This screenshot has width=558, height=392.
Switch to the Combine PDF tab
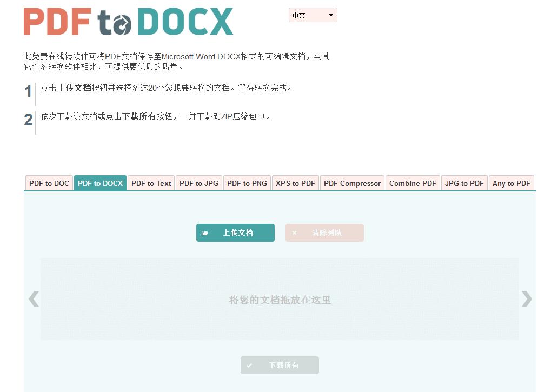tap(412, 183)
